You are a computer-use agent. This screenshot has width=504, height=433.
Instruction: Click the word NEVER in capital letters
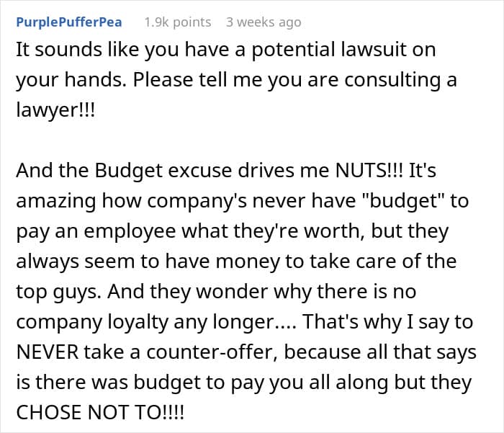click(48, 352)
